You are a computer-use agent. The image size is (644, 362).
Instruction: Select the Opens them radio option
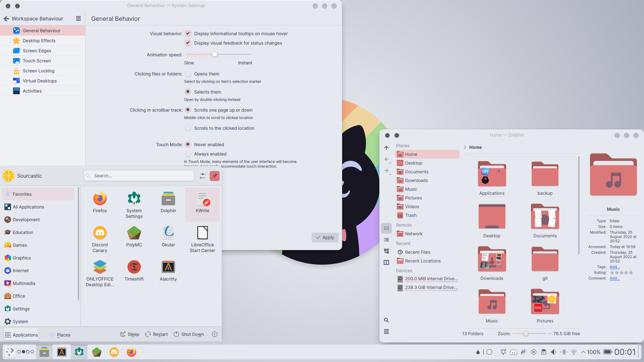tap(188, 74)
